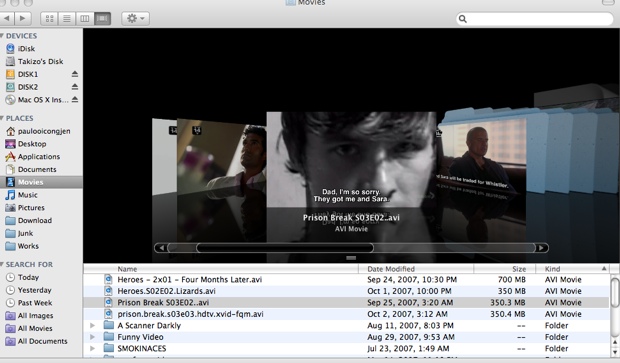This screenshot has height=363, width=620.
Task: Click Cover Flow scroll left arrow
Action: point(161,248)
